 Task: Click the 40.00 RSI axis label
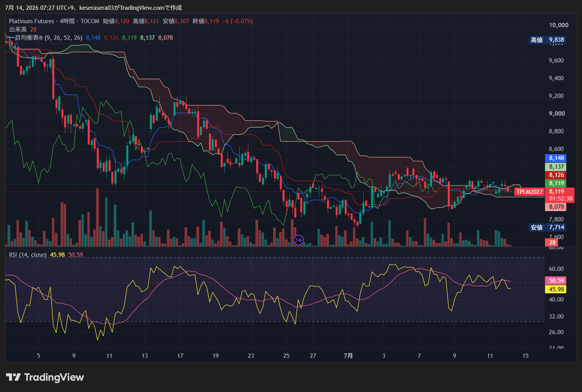(556, 300)
